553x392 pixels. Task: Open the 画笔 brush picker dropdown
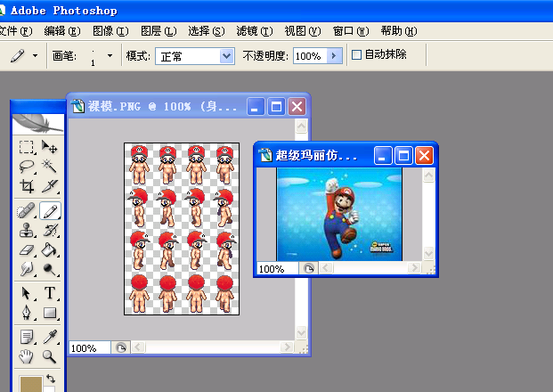[110, 56]
